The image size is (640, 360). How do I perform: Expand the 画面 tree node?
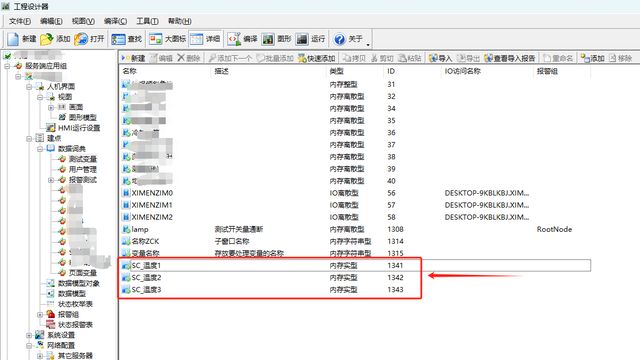pyautogui.click(x=51, y=107)
